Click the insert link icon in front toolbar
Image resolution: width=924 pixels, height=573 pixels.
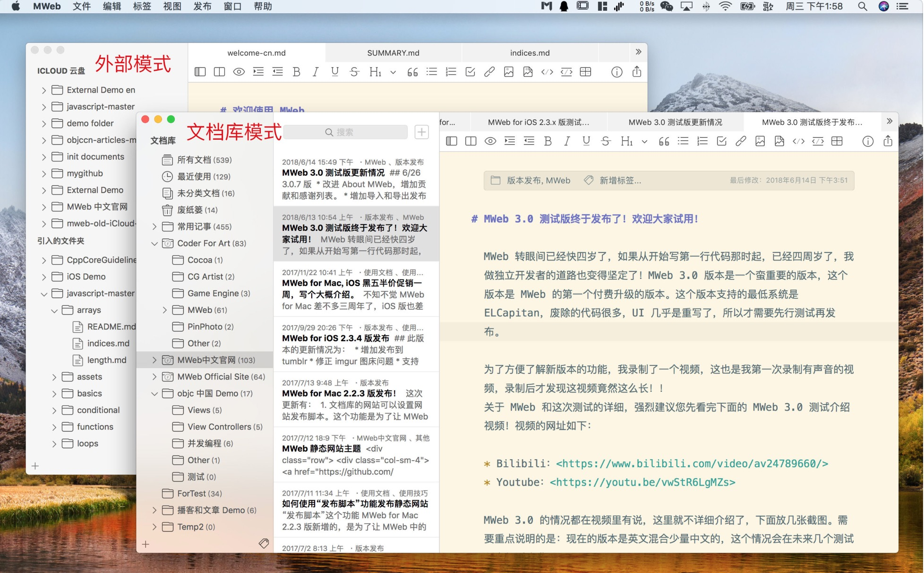tap(741, 141)
